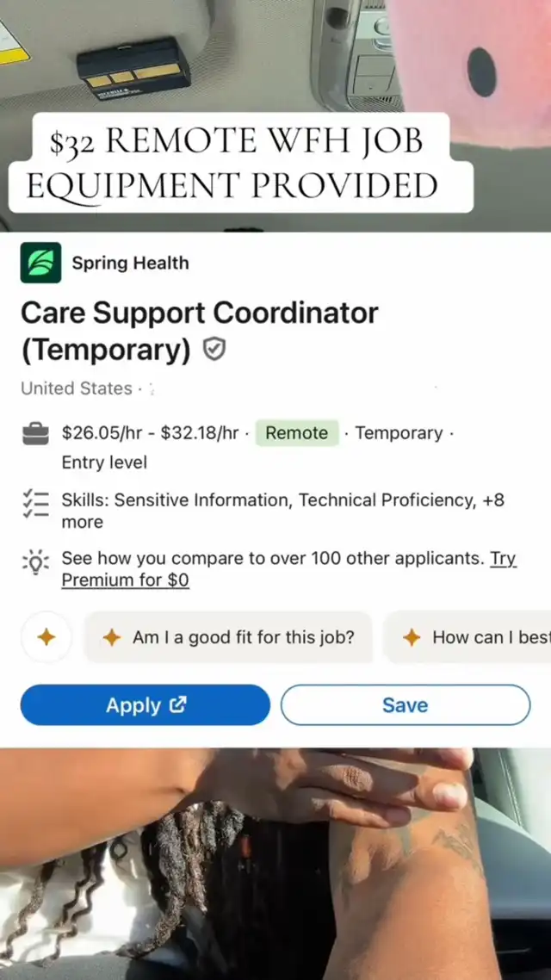Click the United States location text
Screen dimensions: 551x980
[x=77, y=388]
